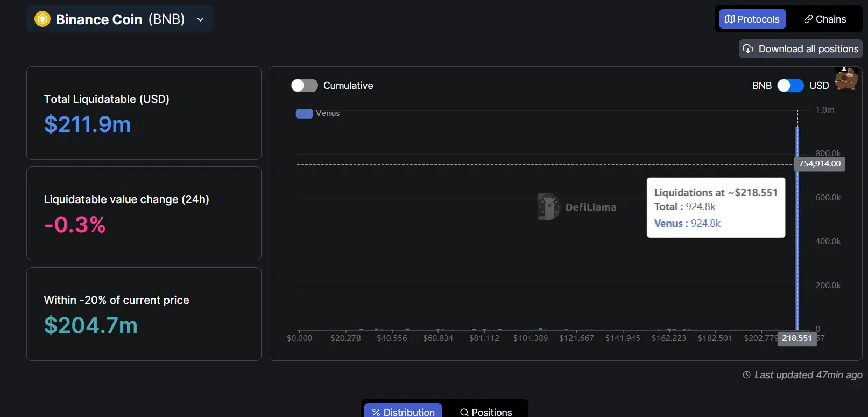This screenshot has height=417, width=868.
Task: Click the $101.389 x-axis label
Action: coord(531,338)
